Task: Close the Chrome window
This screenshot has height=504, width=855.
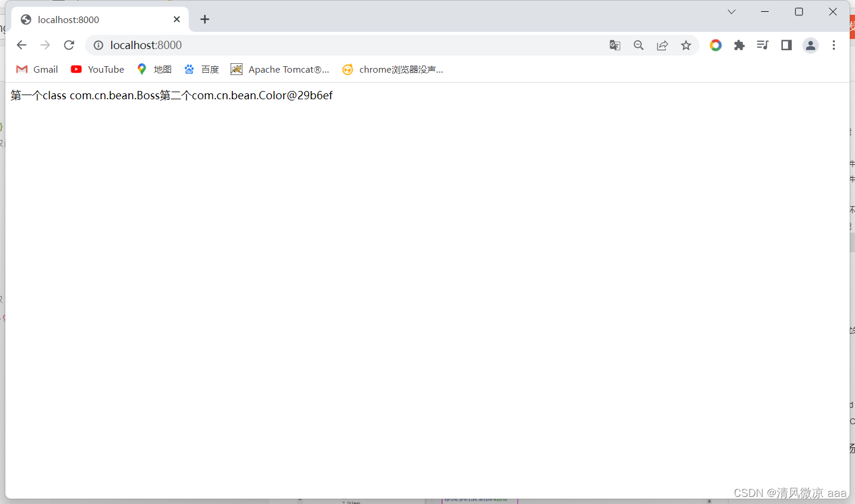Action: [x=833, y=12]
